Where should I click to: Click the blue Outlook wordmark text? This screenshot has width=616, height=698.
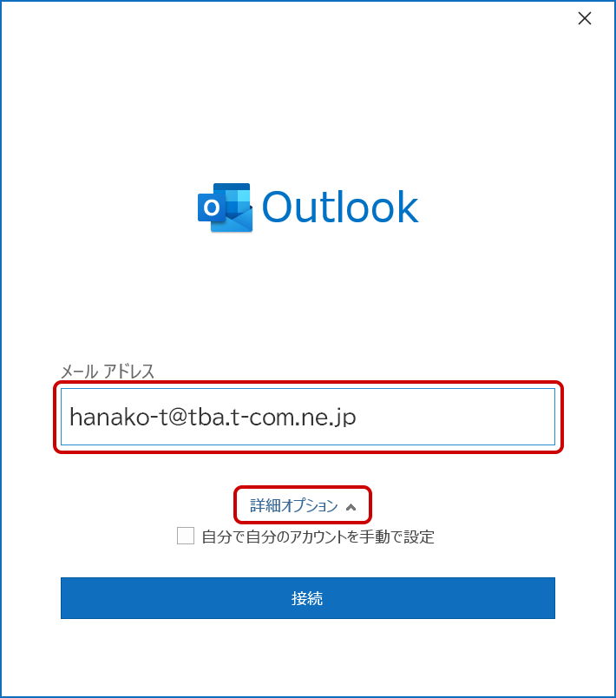(340, 207)
